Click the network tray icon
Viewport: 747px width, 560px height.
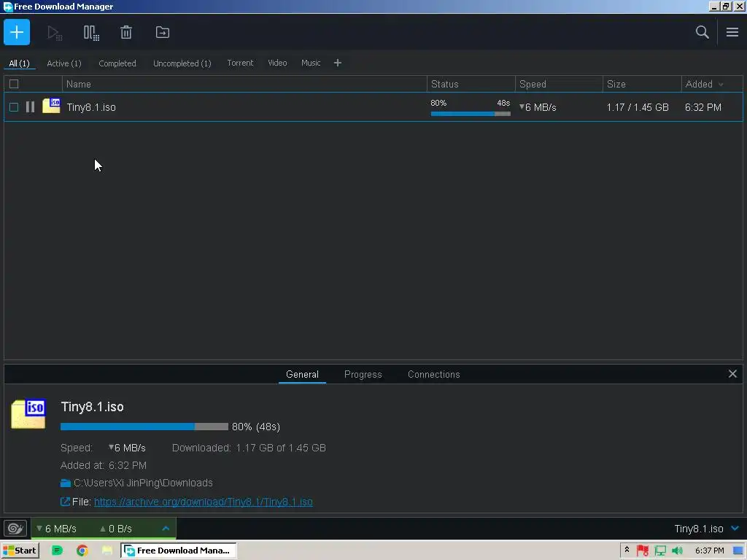(x=660, y=551)
